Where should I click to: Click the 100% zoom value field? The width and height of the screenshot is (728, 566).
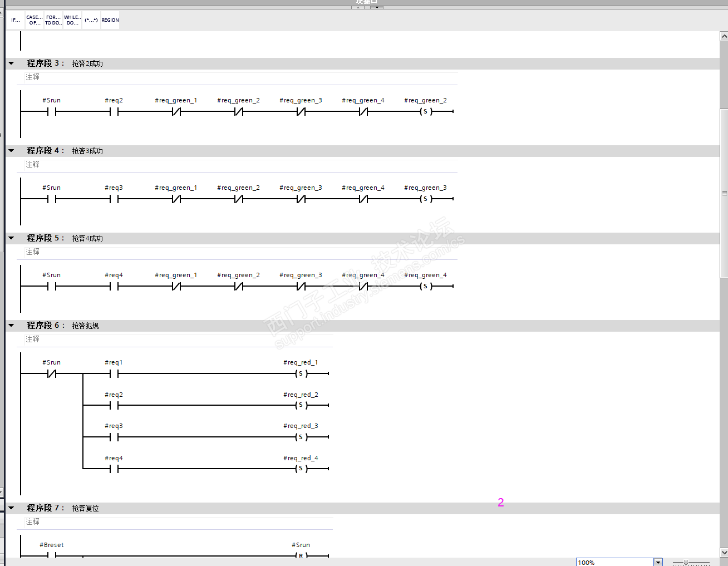(614, 562)
